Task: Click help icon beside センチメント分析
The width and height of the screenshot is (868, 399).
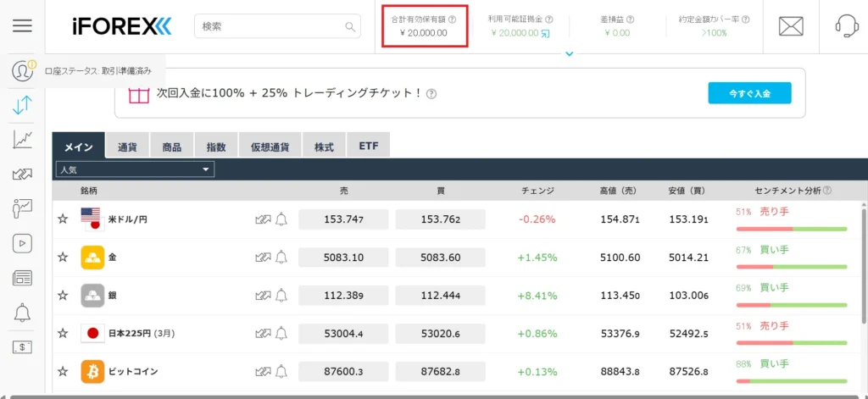Action: [x=827, y=191]
